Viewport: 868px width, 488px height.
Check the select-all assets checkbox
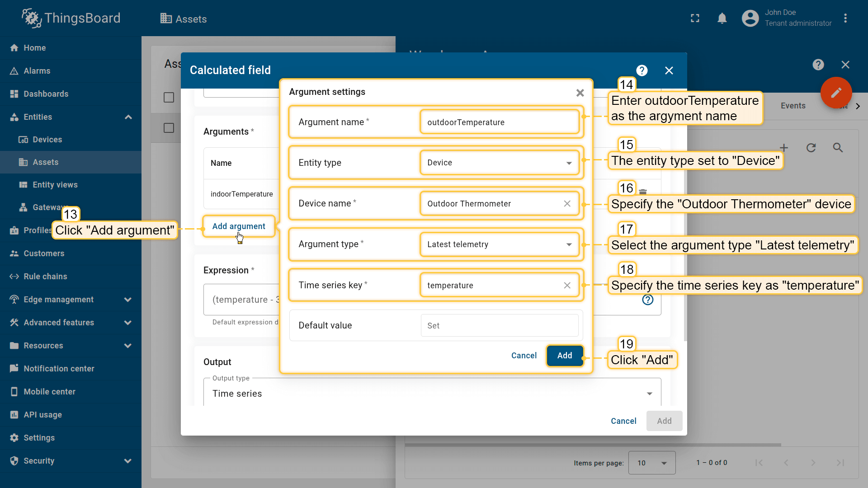coord(169,98)
